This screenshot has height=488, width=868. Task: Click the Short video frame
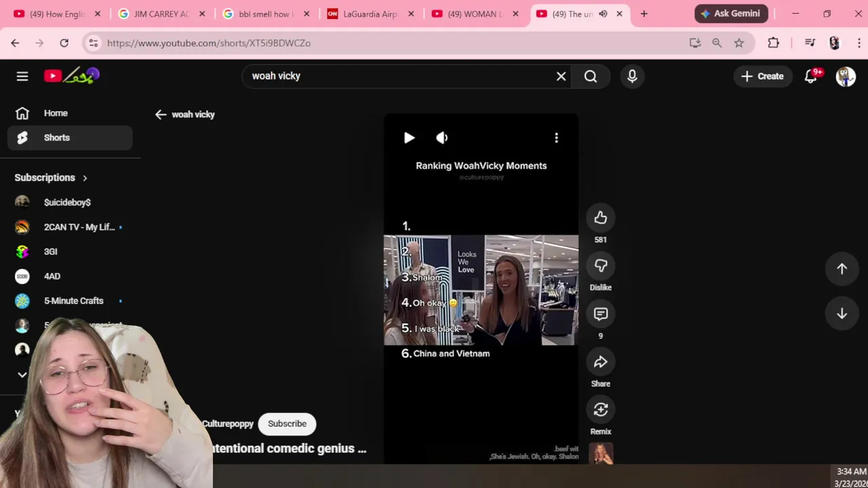pos(481,290)
